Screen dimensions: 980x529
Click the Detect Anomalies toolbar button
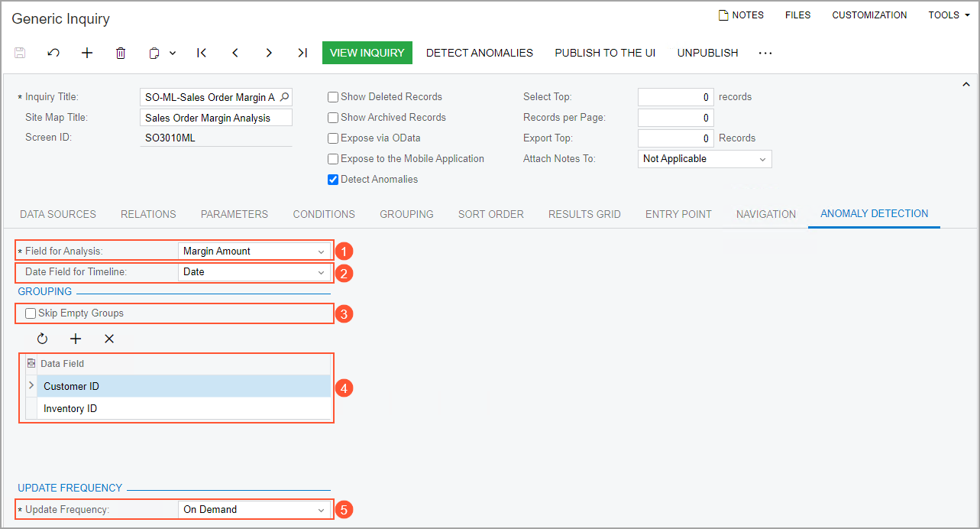480,53
